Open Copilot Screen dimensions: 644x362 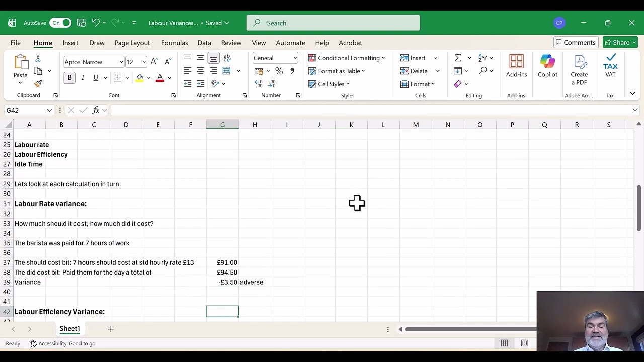click(547, 66)
